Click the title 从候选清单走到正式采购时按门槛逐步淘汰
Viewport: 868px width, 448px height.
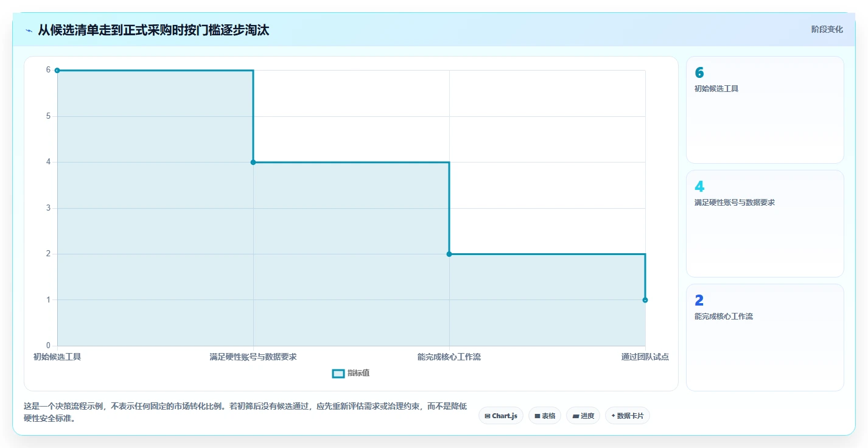[153, 30]
